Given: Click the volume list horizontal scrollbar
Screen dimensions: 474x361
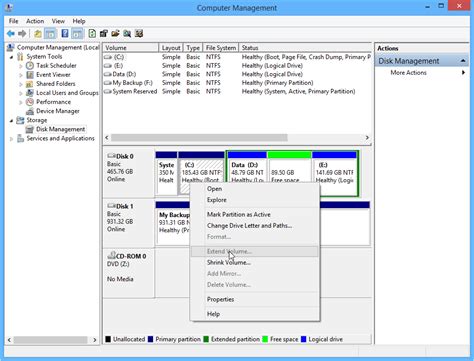Looking at the screenshot, I should [237, 138].
